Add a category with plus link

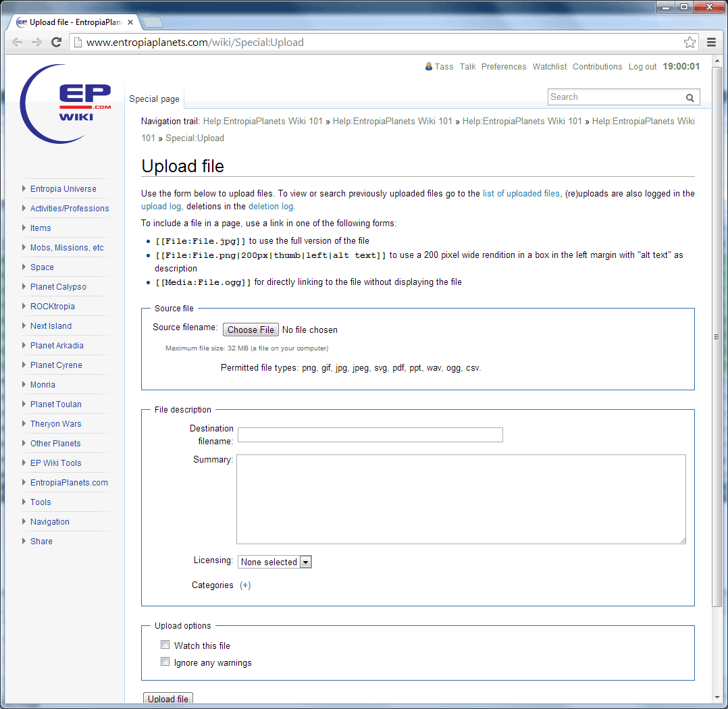(245, 585)
